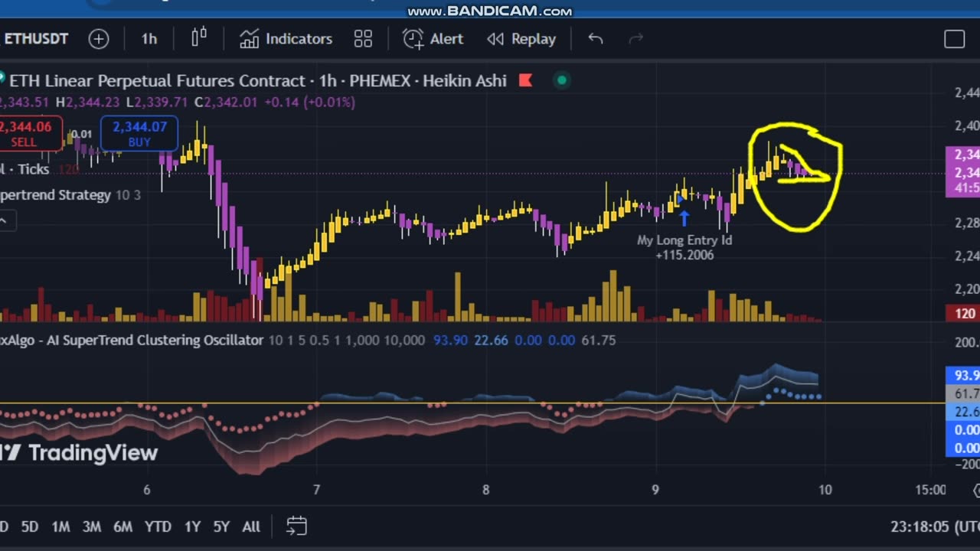This screenshot has height=551, width=980.
Task: Set range to 1Y
Action: pos(192,527)
